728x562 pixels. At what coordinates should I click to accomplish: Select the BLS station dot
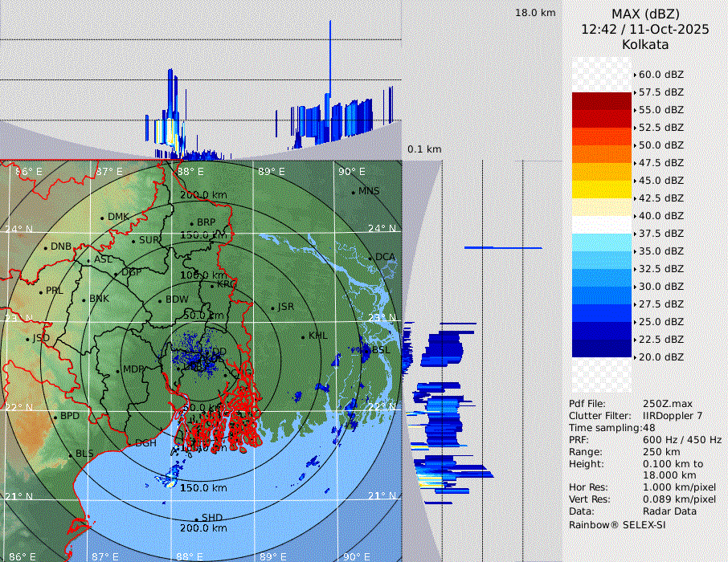70,454
